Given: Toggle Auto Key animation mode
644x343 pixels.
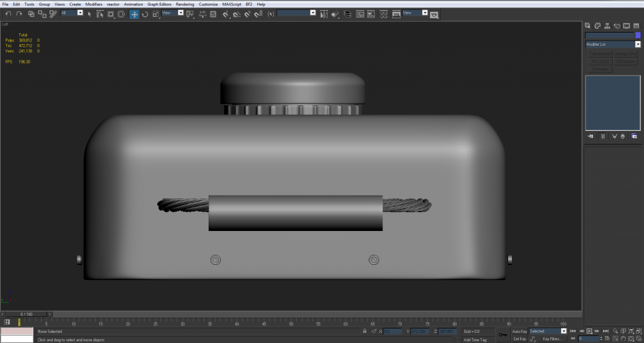Looking at the screenshot, I should 519,331.
